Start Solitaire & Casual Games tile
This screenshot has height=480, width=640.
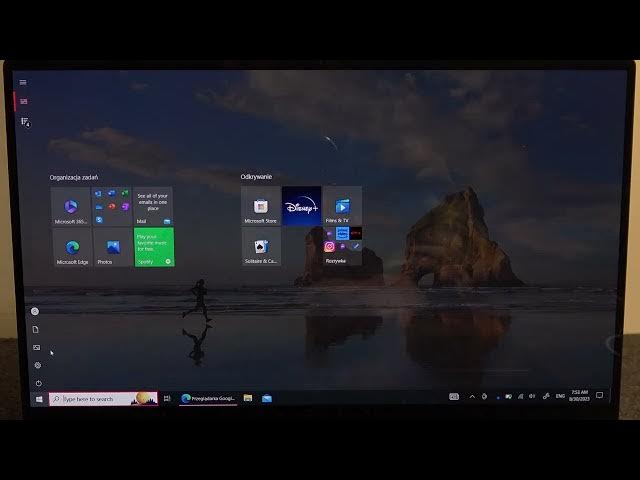(260, 247)
